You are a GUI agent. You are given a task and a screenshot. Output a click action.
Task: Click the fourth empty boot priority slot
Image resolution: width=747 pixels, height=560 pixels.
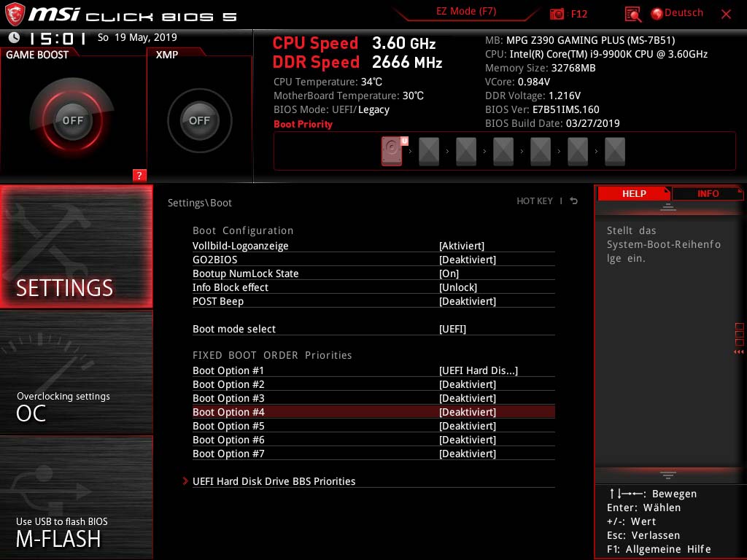[x=541, y=152]
